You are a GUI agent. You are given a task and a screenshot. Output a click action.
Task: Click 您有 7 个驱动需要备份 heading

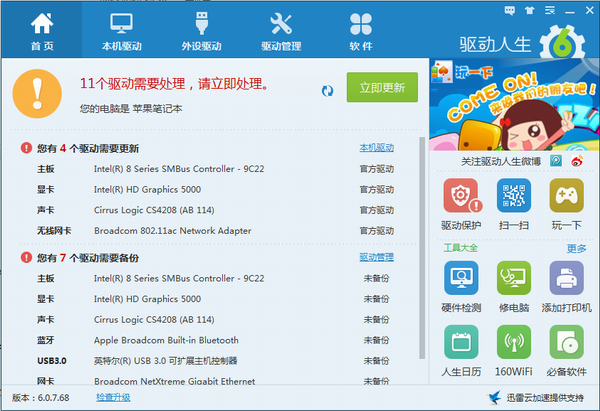point(88,258)
